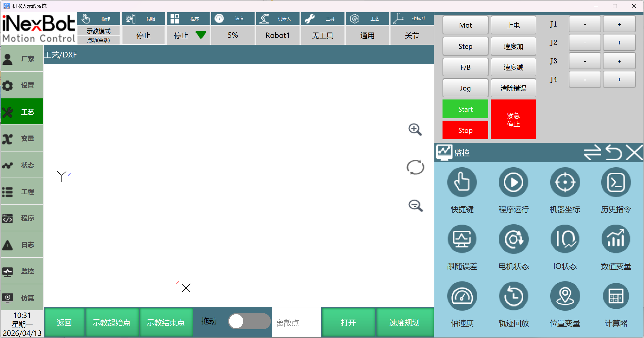This screenshot has height=338, width=644.
Task: Open the 日志 log sidebar tab
Action: point(22,245)
